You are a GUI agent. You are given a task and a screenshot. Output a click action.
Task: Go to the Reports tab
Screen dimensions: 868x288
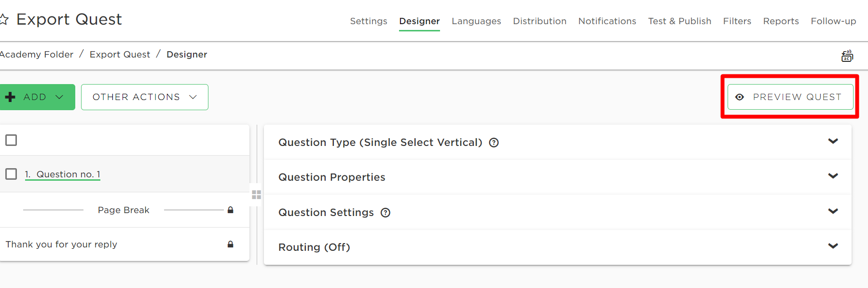pyautogui.click(x=781, y=21)
